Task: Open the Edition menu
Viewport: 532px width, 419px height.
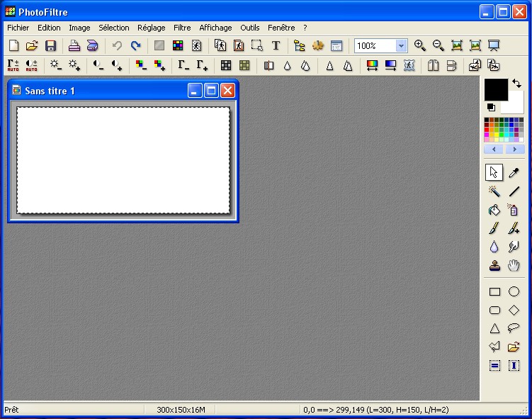Action: click(49, 28)
